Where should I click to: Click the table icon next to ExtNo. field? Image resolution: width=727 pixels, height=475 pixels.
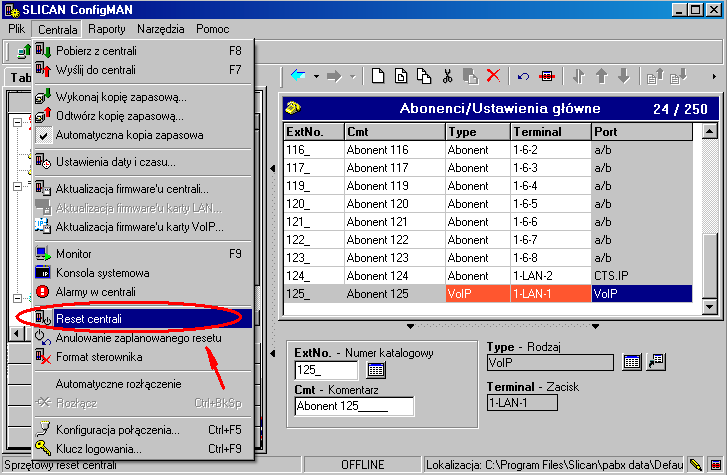[x=376, y=370]
